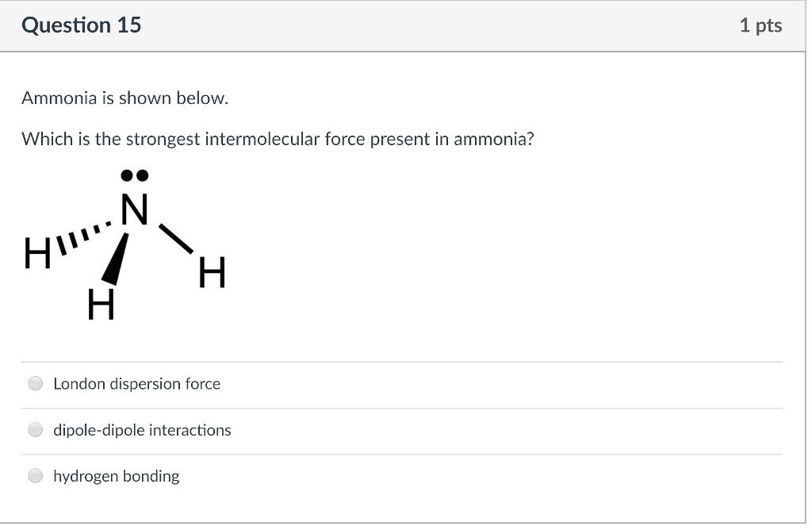Click the ammonia molecule diagram
This screenshot has width=812, height=530.
point(127,242)
